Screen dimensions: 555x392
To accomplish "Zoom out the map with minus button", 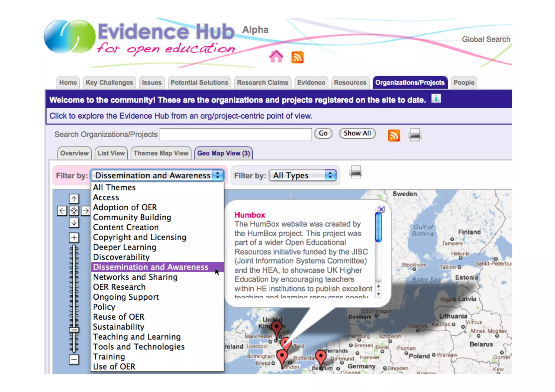I will [x=74, y=359].
